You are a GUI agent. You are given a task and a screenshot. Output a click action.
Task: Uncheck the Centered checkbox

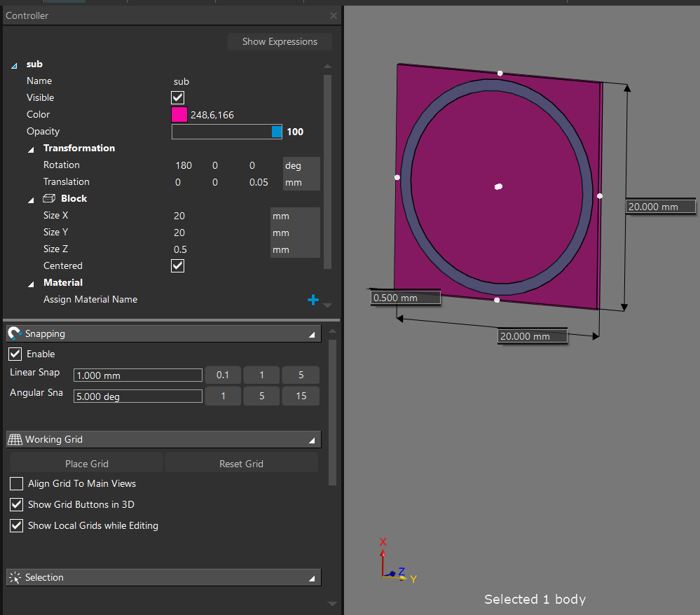pyautogui.click(x=178, y=266)
